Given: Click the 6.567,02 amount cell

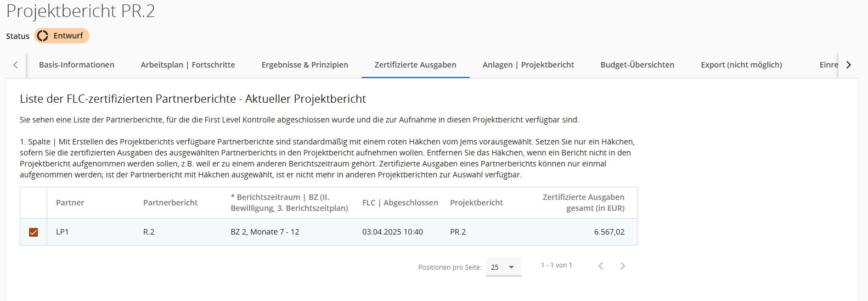Looking at the screenshot, I should (609, 232).
